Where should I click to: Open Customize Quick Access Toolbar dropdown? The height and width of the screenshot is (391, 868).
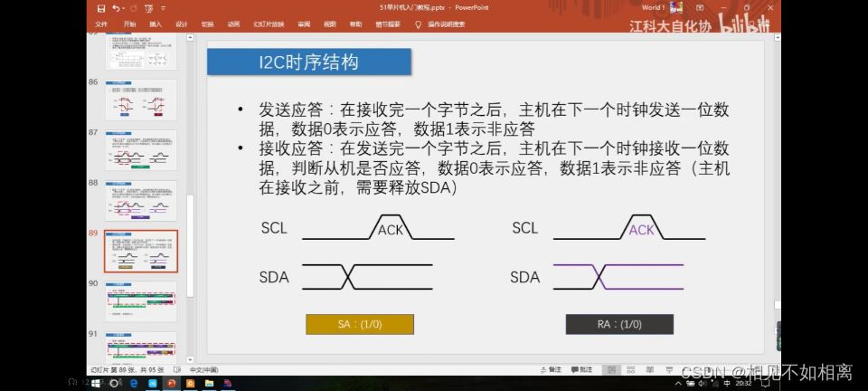click(x=163, y=8)
